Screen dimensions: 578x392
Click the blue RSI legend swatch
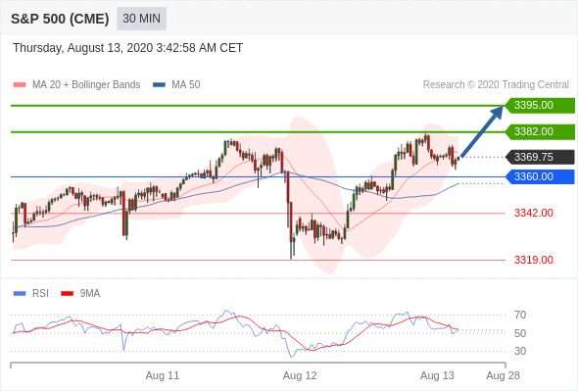point(20,294)
